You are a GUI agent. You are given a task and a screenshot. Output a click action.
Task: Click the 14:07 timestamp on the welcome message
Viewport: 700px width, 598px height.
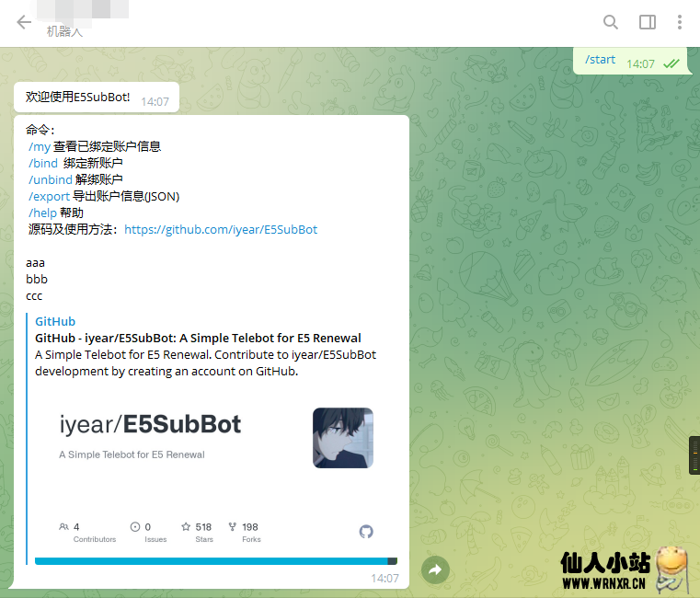point(155,102)
